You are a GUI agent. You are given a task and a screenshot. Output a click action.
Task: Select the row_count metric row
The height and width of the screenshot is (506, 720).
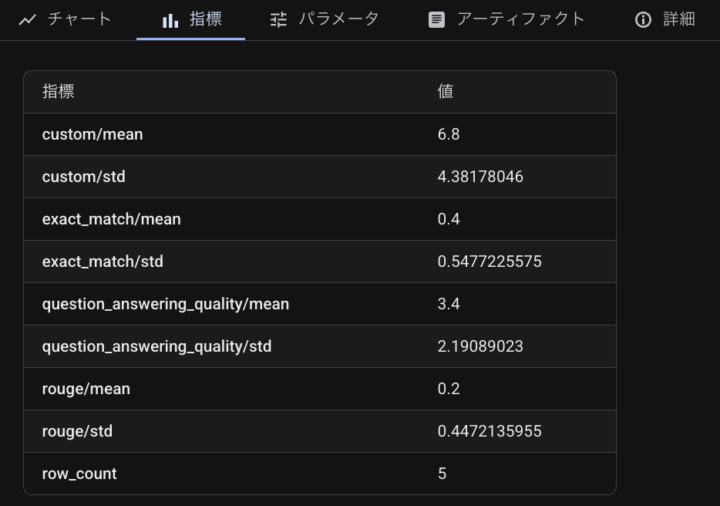320,473
